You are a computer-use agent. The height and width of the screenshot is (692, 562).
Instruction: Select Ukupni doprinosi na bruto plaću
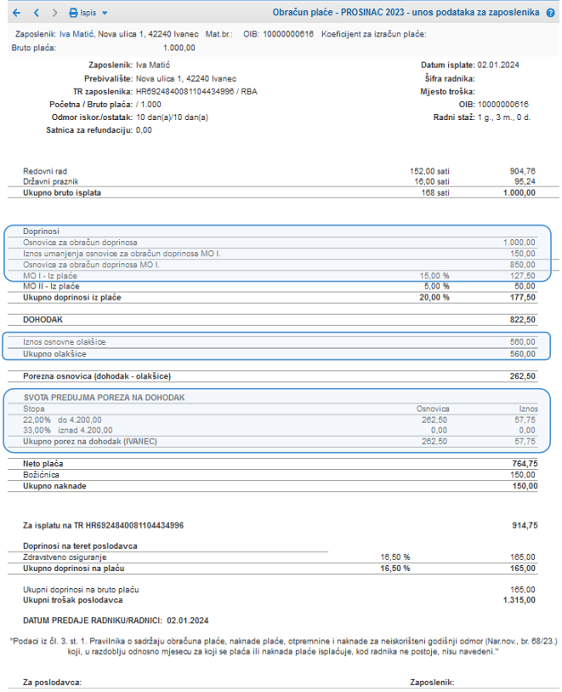81,590
